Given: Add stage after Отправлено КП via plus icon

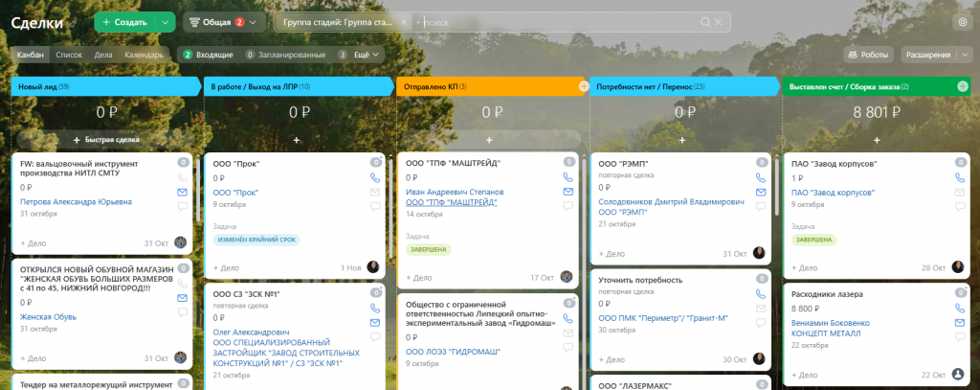Looking at the screenshot, I should pos(584,86).
